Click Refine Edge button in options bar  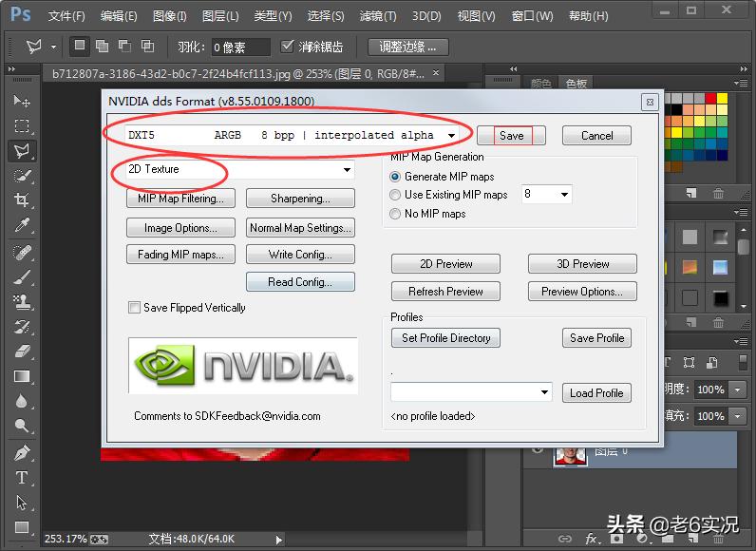tap(407, 47)
